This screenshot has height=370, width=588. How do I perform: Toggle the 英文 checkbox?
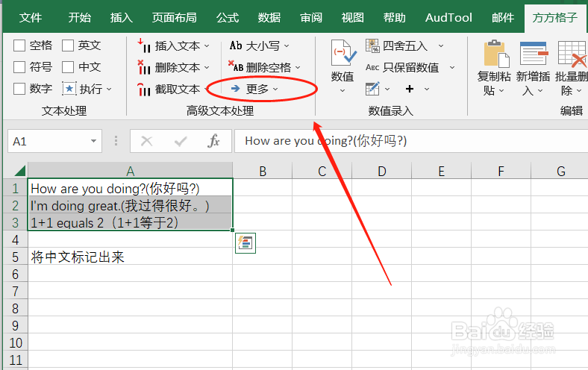(x=67, y=46)
